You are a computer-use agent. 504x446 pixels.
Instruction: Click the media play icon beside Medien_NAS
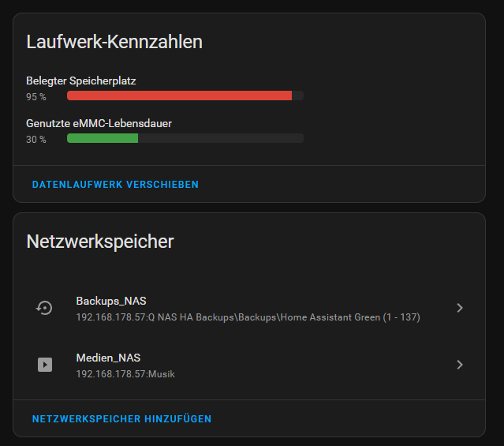pos(45,365)
